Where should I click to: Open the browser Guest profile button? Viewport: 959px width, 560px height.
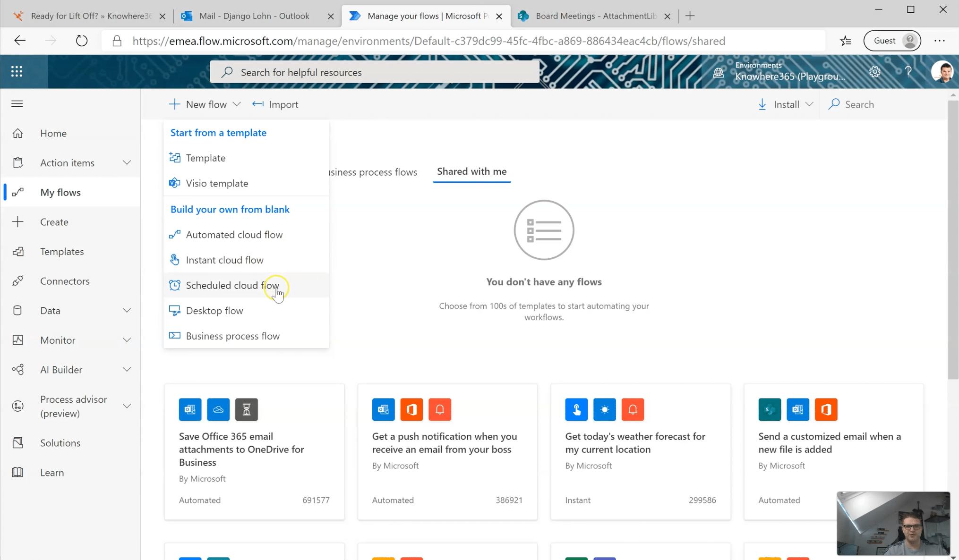pyautogui.click(x=892, y=41)
